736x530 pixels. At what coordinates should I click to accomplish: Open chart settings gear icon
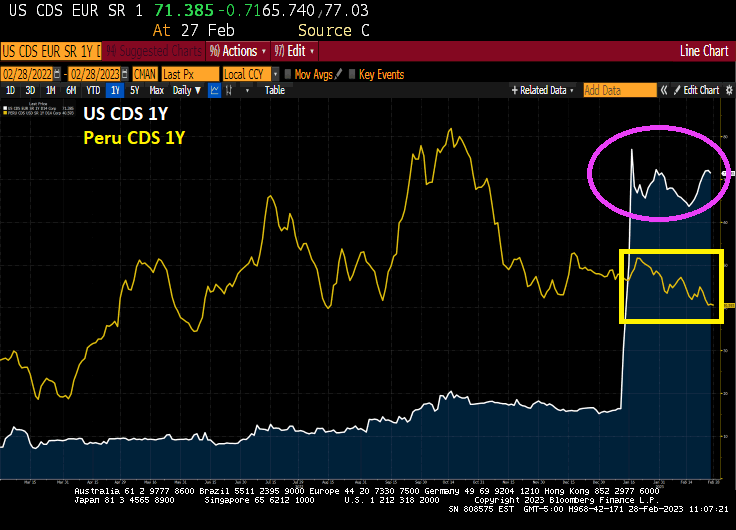pyautogui.click(x=728, y=90)
